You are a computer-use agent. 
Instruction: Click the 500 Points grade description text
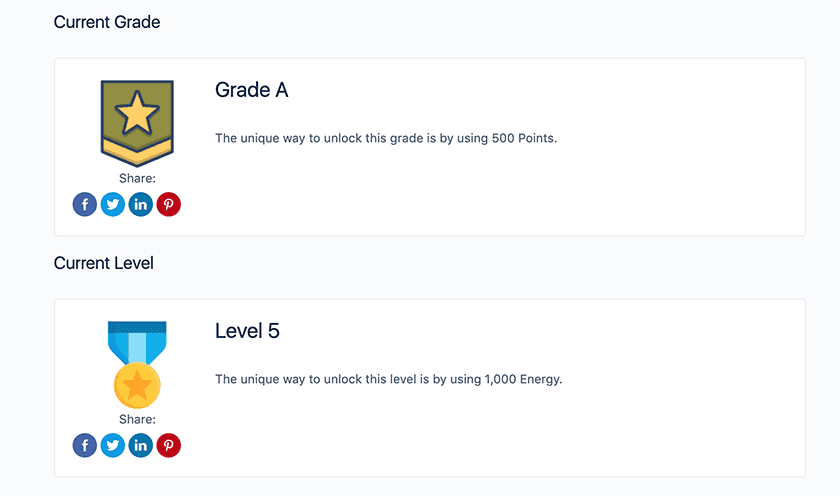tap(386, 138)
